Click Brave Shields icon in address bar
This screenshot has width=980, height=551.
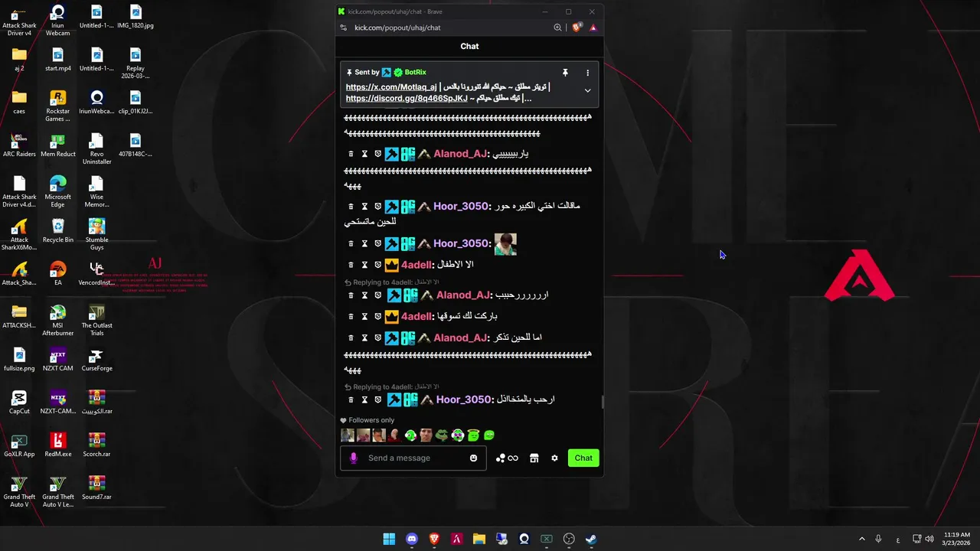point(578,28)
